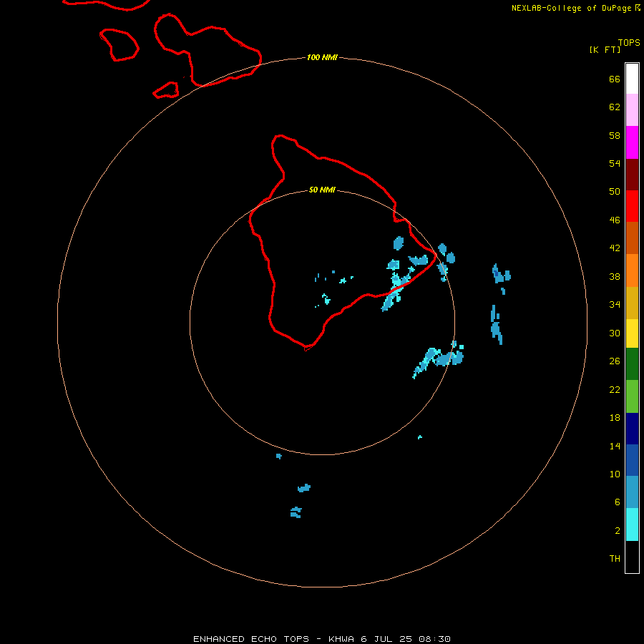Click the gold legend swatch
The width and height of the screenshot is (644, 644).
pyautogui.click(x=632, y=303)
